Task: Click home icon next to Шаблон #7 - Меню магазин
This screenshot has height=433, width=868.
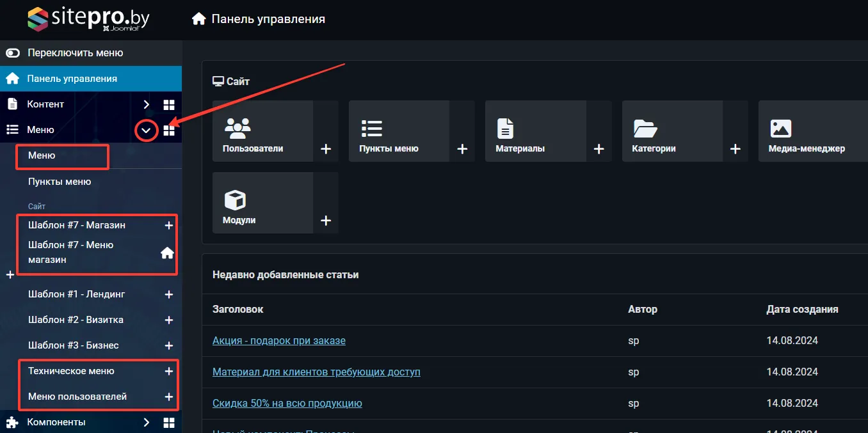Action: coord(167,253)
